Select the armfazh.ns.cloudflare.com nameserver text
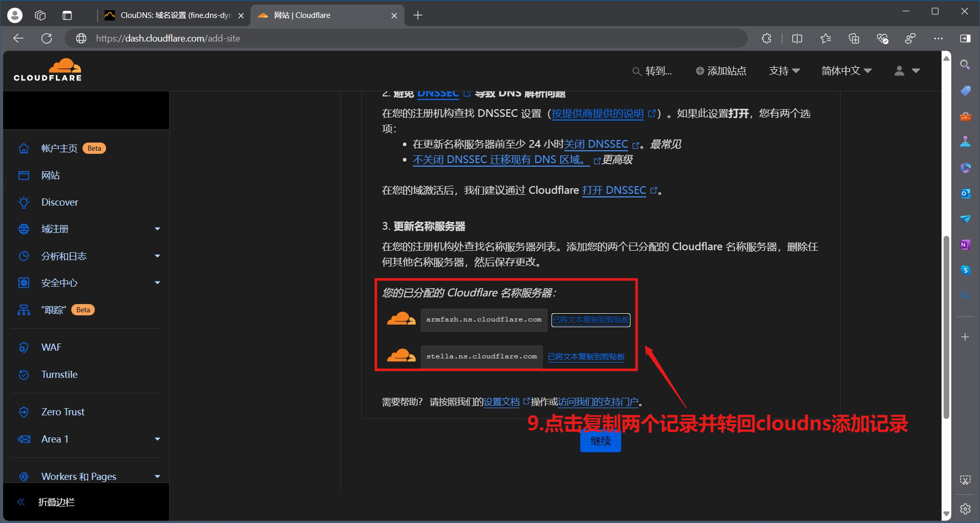 484,319
